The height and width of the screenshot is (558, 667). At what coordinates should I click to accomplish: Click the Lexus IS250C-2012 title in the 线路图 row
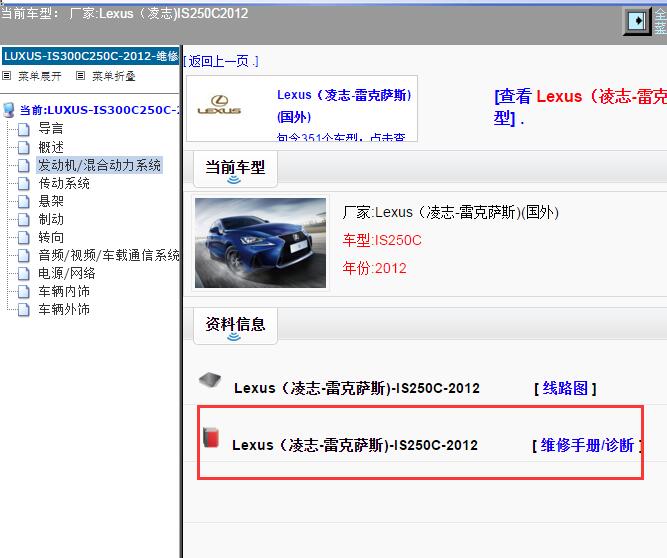pos(356,388)
